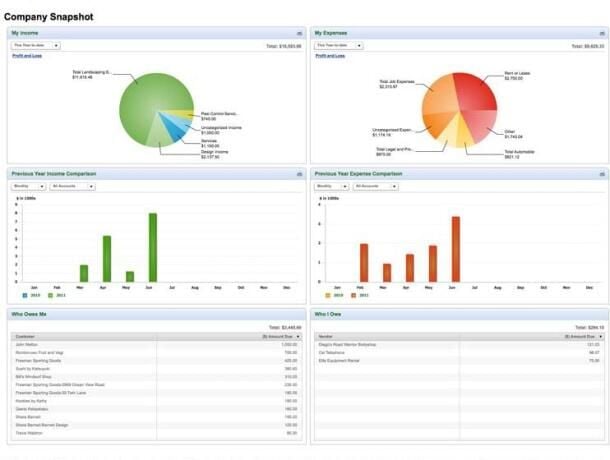Open the My Income date range dropdown
Screen dimensions: 610x460
click(x=36, y=46)
